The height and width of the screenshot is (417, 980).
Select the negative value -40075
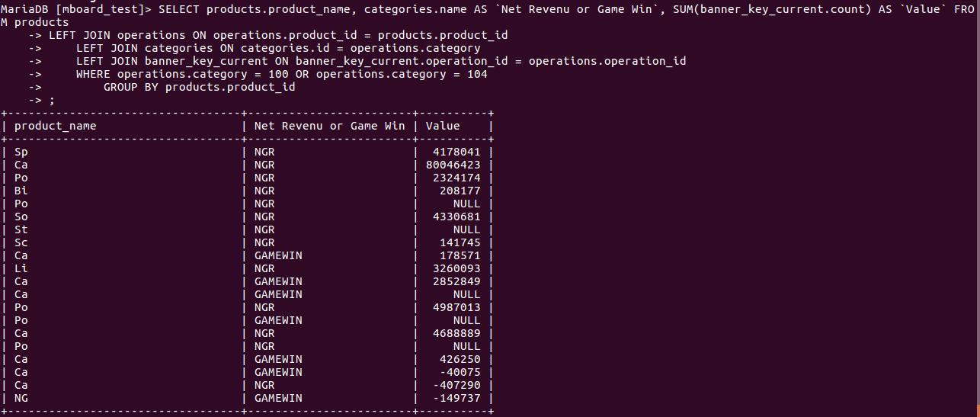pyautogui.click(x=460, y=372)
